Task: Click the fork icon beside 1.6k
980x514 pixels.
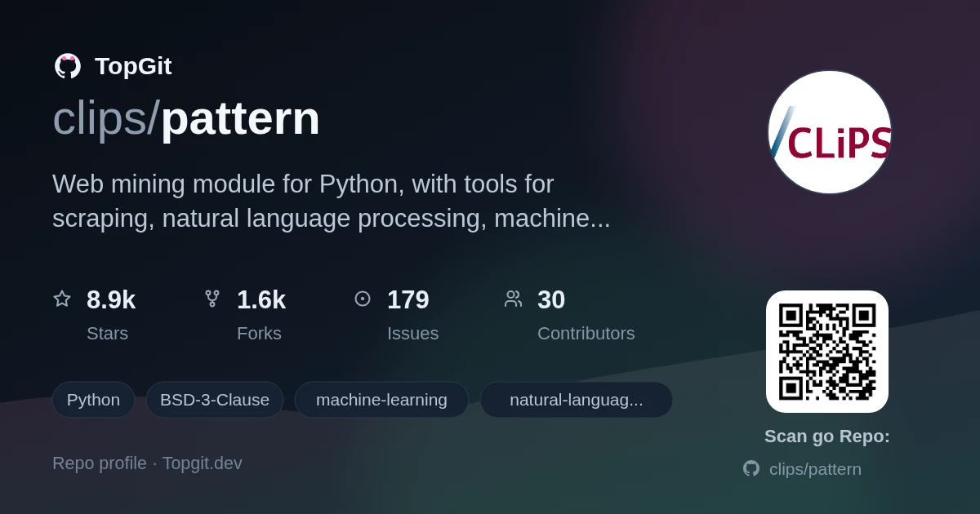Action: pyautogui.click(x=212, y=299)
